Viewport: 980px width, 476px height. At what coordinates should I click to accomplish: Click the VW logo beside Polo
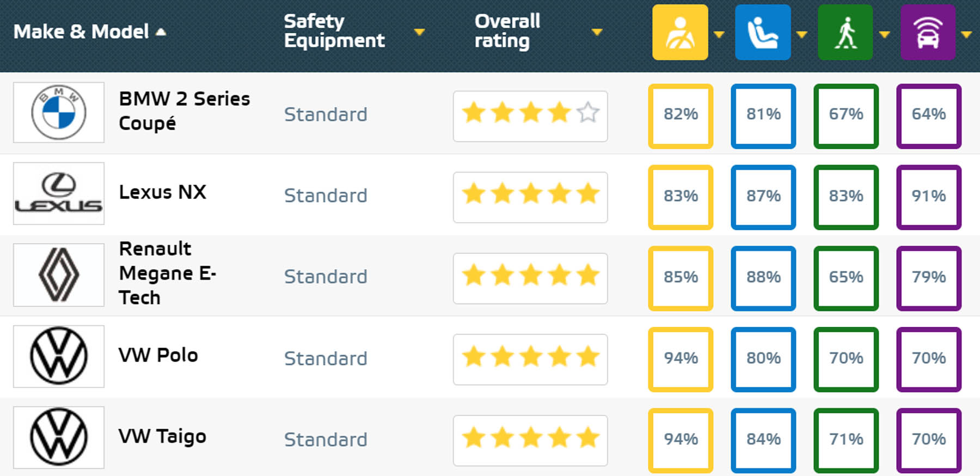(x=59, y=356)
